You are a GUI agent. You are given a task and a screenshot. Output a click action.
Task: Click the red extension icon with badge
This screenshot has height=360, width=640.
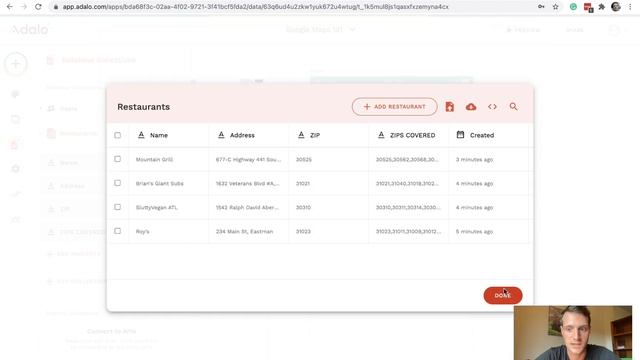588,7
